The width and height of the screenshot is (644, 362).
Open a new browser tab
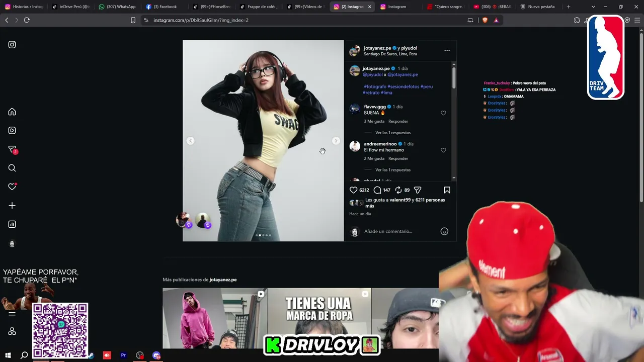(x=569, y=7)
